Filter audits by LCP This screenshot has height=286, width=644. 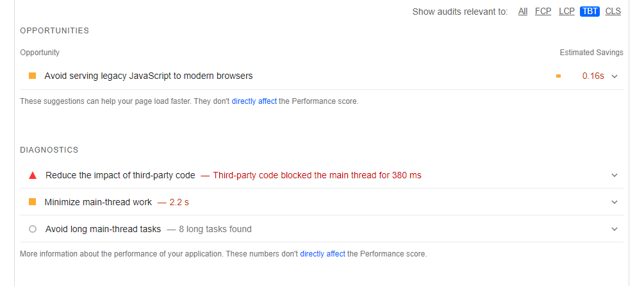566,12
